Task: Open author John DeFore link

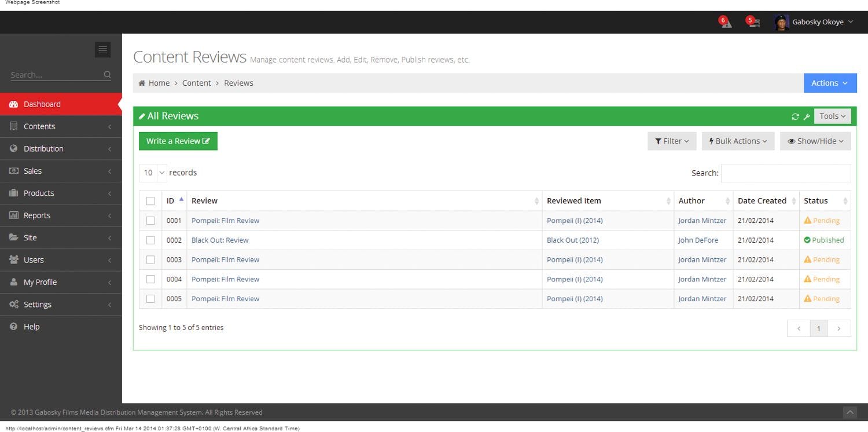Action: (x=698, y=240)
